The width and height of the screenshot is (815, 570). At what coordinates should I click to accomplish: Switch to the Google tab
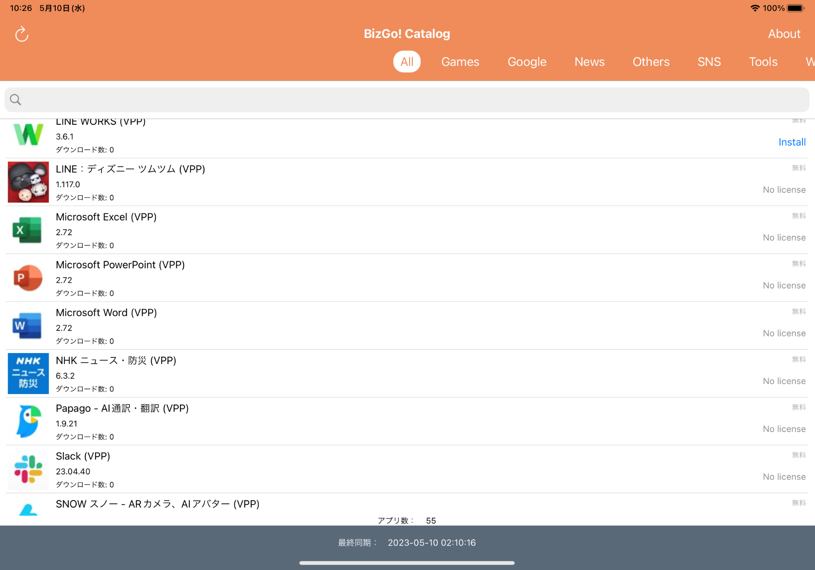(526, 62)
